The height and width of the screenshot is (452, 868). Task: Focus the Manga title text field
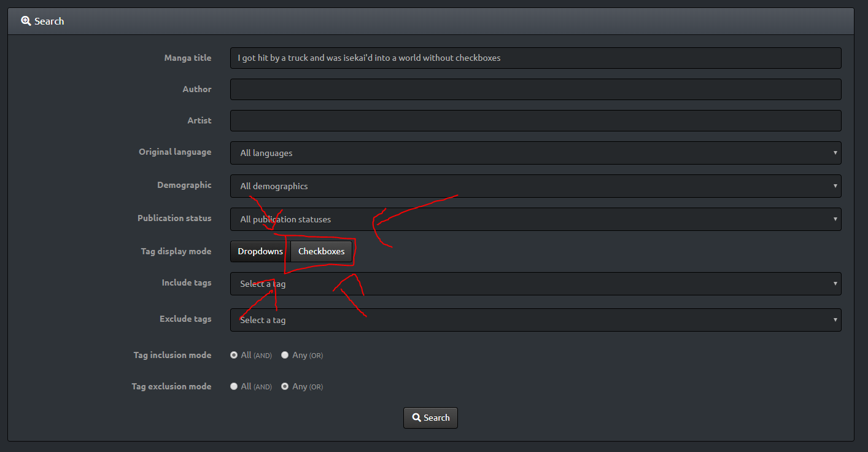[x=535, y=58]
